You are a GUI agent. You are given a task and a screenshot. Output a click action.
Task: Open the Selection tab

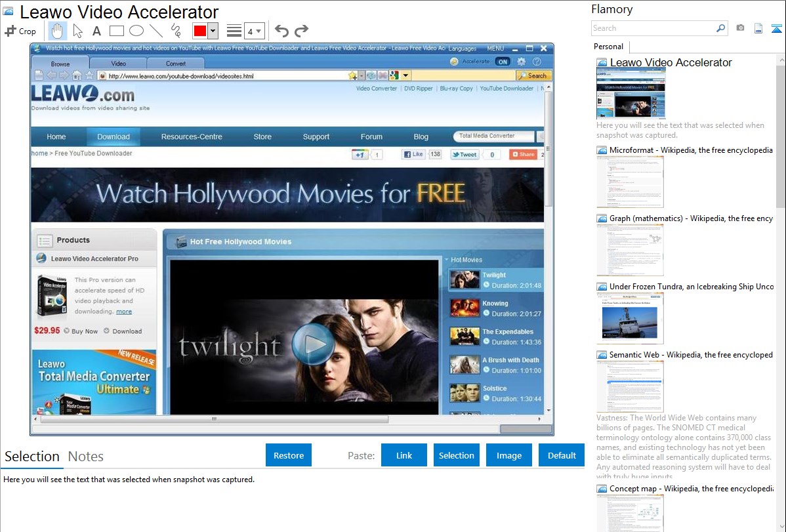pyautogui.click(x=32, y=457)
